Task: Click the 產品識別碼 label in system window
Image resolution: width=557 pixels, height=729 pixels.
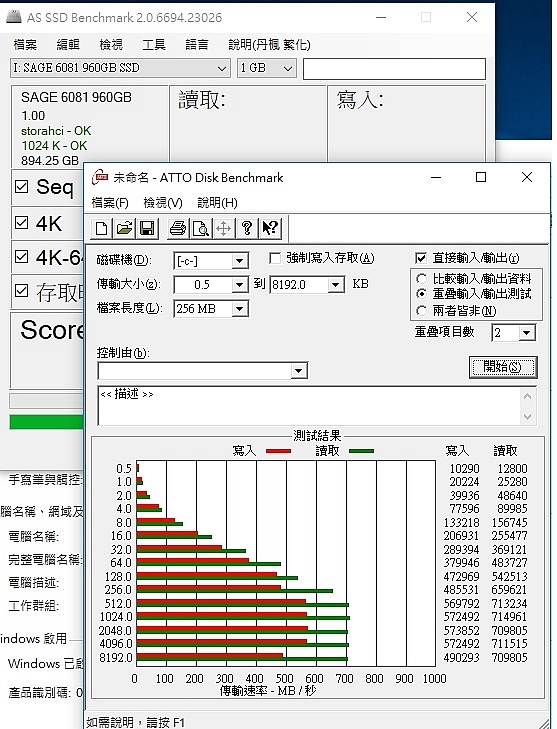Action: pyautogui.click(x=40, y=693)
